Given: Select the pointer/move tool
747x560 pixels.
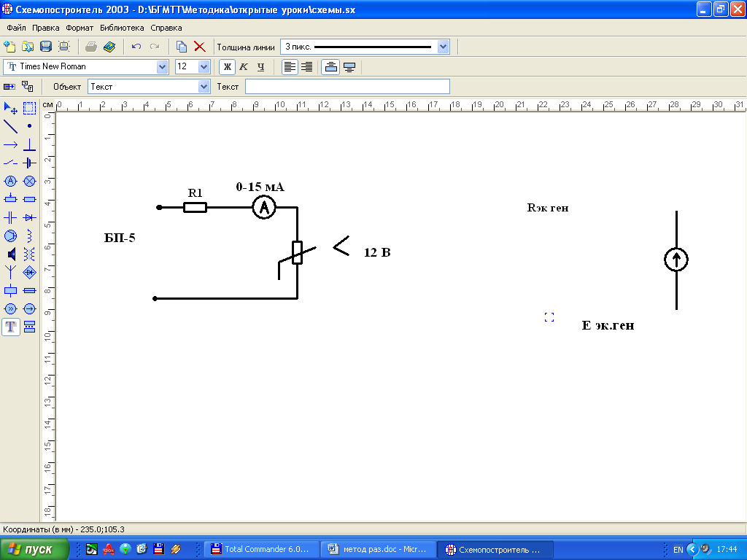Looking at the screenshot, I should pyautogui.click(x=10, y=108).
